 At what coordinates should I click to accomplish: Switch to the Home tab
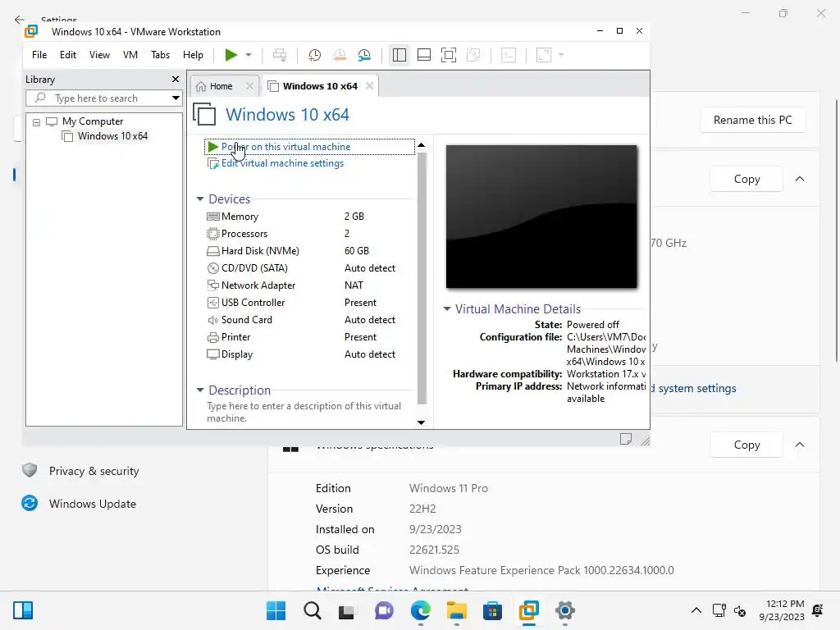click(x=221, y=86)
